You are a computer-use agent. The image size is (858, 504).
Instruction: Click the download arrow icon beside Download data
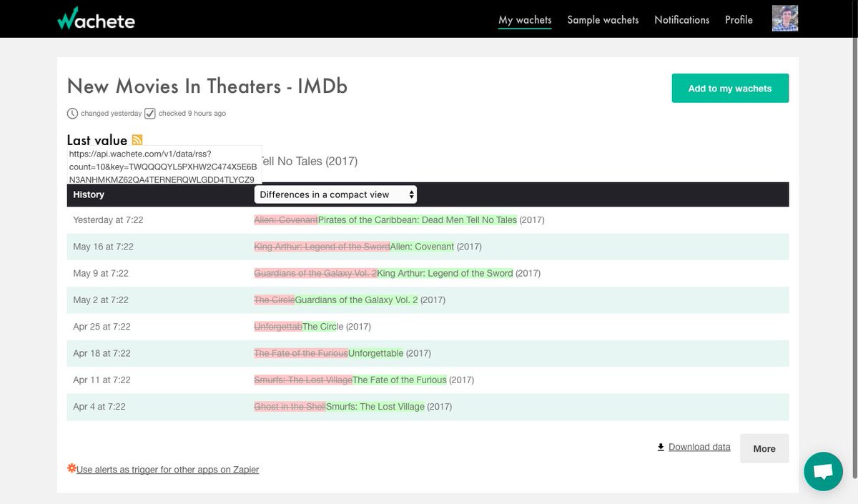(661, 448)
